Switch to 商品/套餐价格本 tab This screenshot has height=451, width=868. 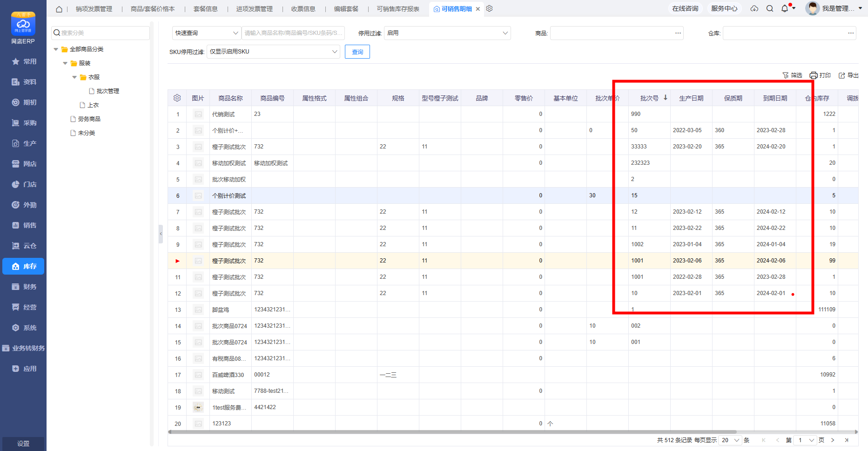pyautogui.click(x=153, y=9)
